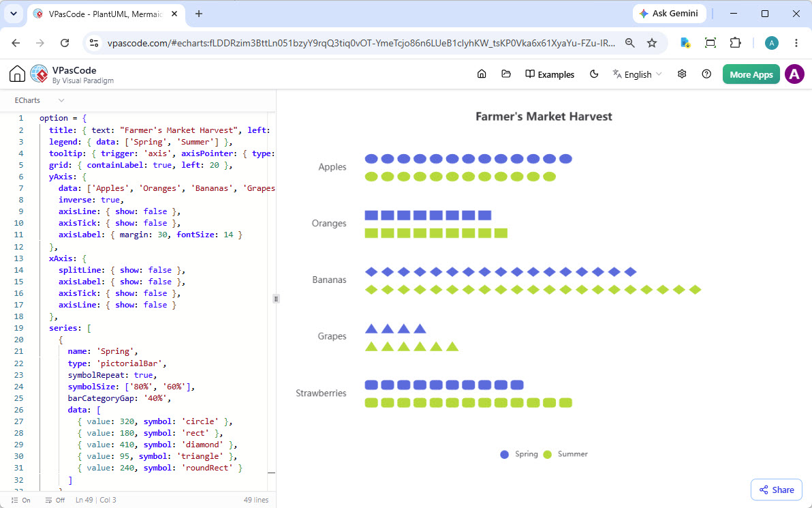
Task: Open browser extensions puzzle icon
Action: click(735, 43)
